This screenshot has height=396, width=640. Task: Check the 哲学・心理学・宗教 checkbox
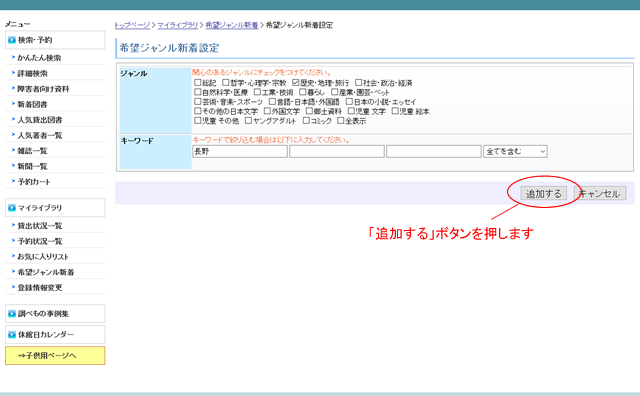pyautogui.click(x=225, y=82)
